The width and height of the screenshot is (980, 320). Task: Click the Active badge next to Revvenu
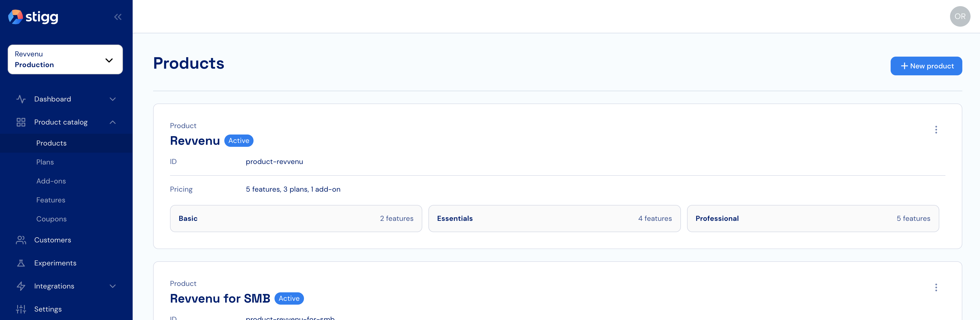pyautogui.click(x=238, y=141)
